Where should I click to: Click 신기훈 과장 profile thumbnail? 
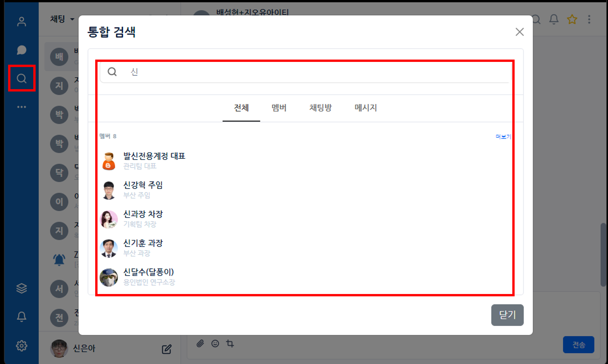(109, 248)
